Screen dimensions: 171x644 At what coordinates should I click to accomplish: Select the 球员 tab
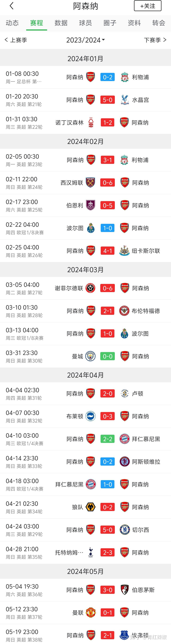pos(85,23)
